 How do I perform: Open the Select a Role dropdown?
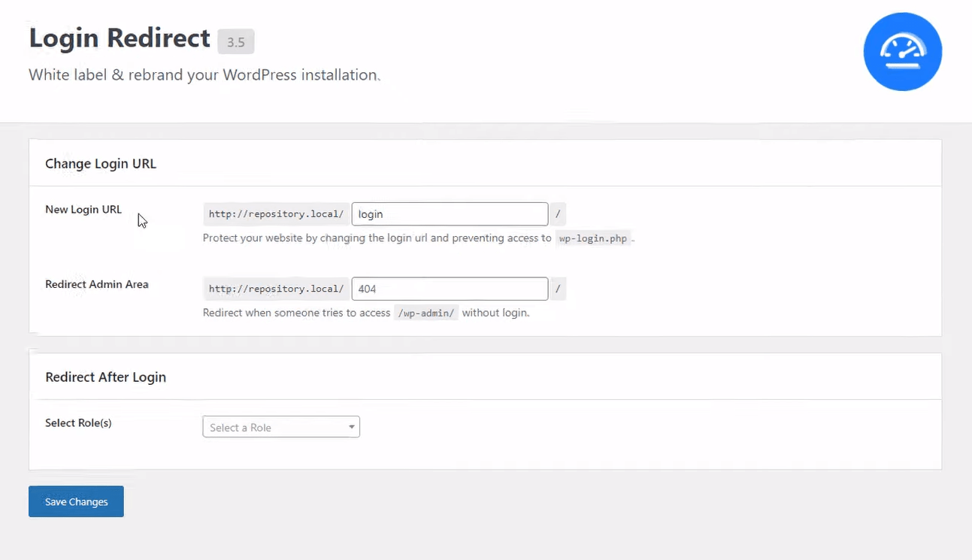point(281,427)
